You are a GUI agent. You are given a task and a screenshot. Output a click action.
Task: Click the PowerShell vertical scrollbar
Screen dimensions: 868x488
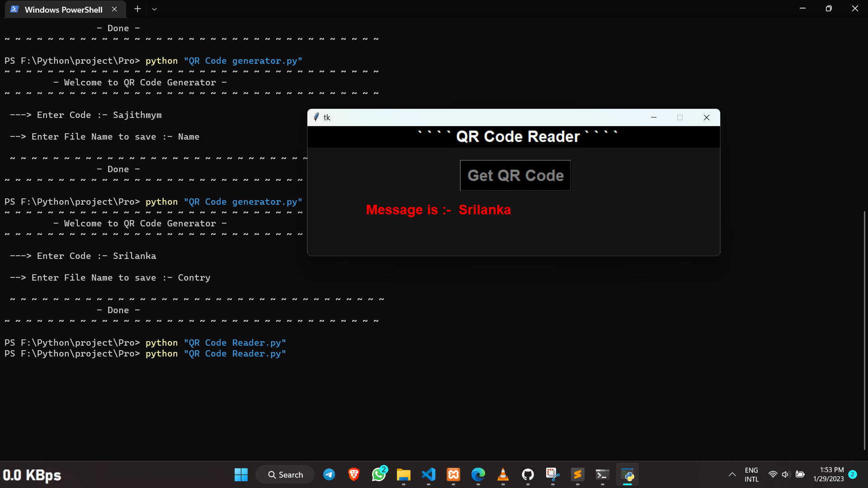[x=864, y=330]
